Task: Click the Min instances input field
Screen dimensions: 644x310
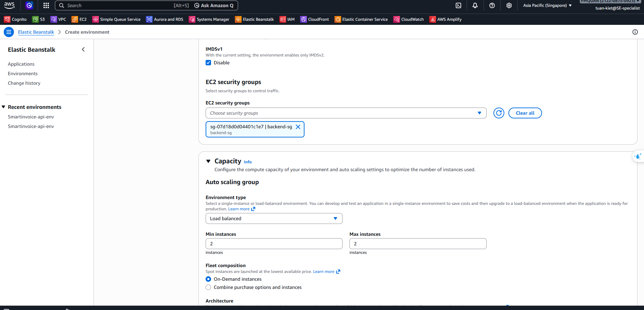Action: click(274, 244)
